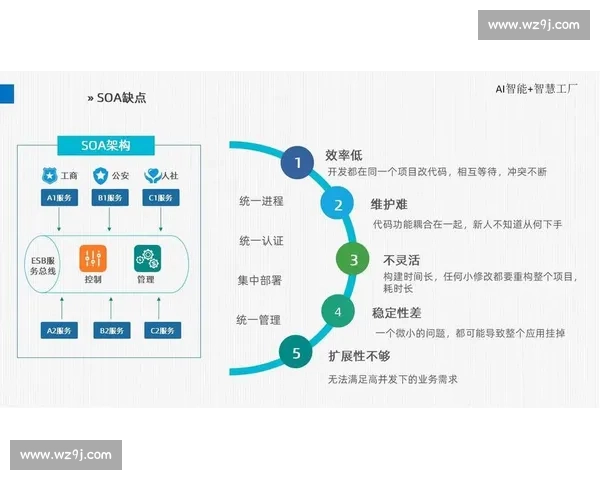The height and width of the screenshot is (480, 600).
Task: Click the » SOA缺点 heading
Action: click(x=117, y=98)
